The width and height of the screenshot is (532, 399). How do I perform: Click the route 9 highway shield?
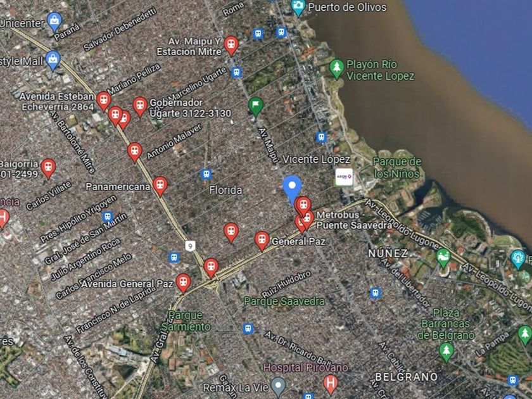tap(191, 246)
